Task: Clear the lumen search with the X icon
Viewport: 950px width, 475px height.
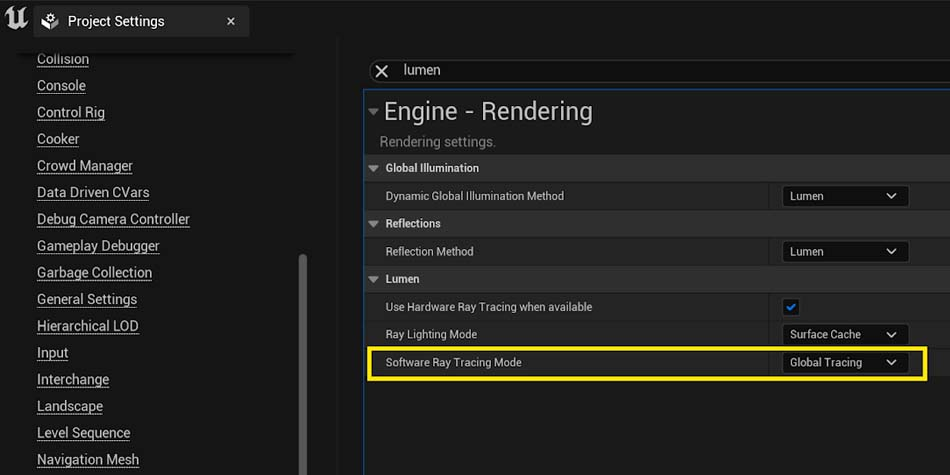Action: pyautogui.click(x=381, y=71)
